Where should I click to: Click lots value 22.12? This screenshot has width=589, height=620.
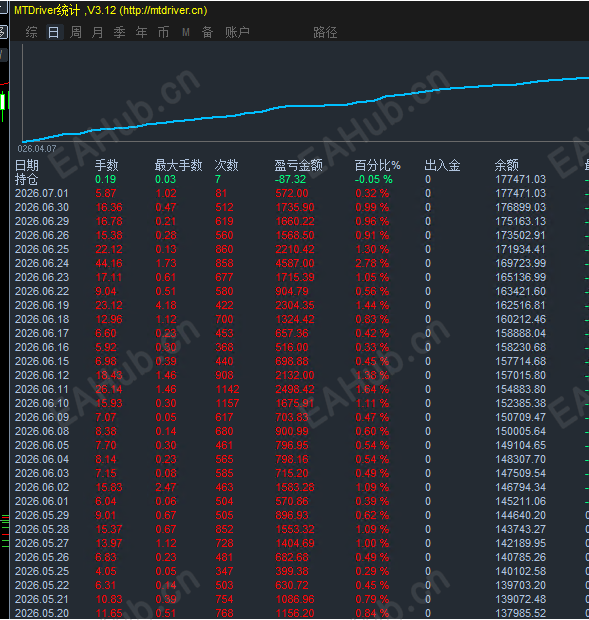point(109,249)
